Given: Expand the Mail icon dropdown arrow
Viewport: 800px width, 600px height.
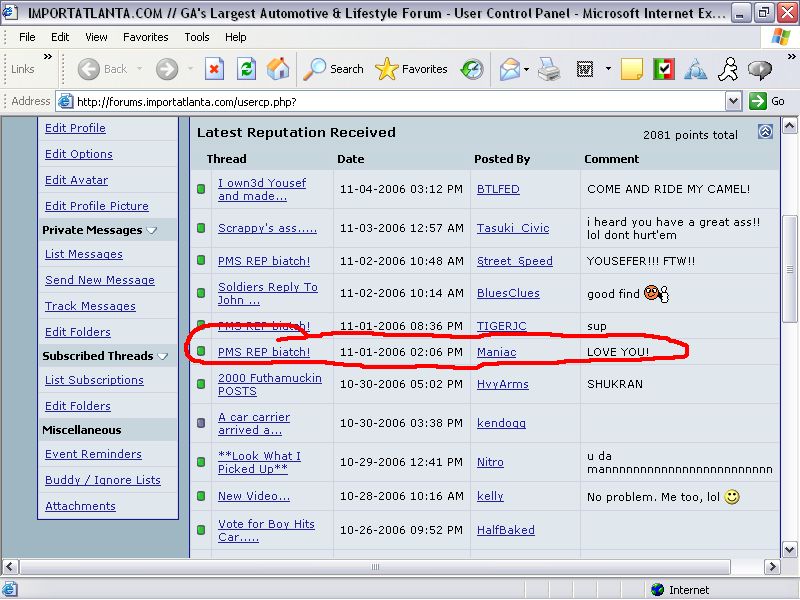Looking at the screenshot, I should 526,69.
